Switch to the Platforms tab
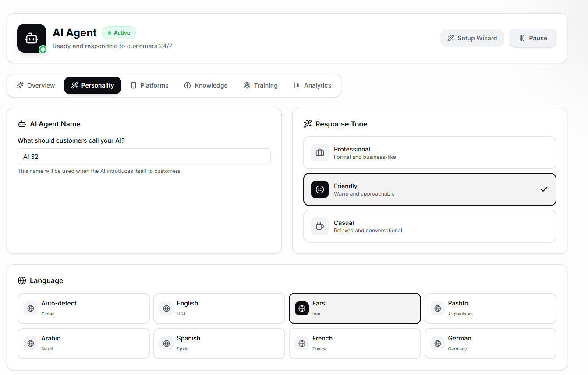The image size is (588, 375). pos(149,85)
